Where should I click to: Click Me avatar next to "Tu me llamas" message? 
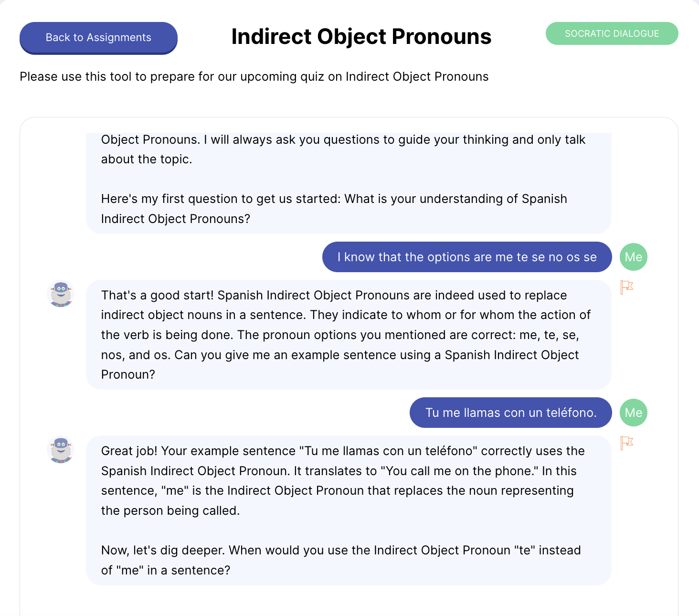[x=633, y=413]
